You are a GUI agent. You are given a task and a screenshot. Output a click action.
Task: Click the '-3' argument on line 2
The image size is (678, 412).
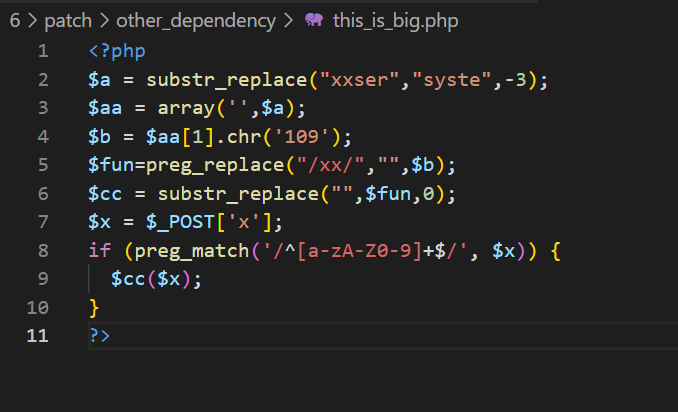tap(515, 80)
